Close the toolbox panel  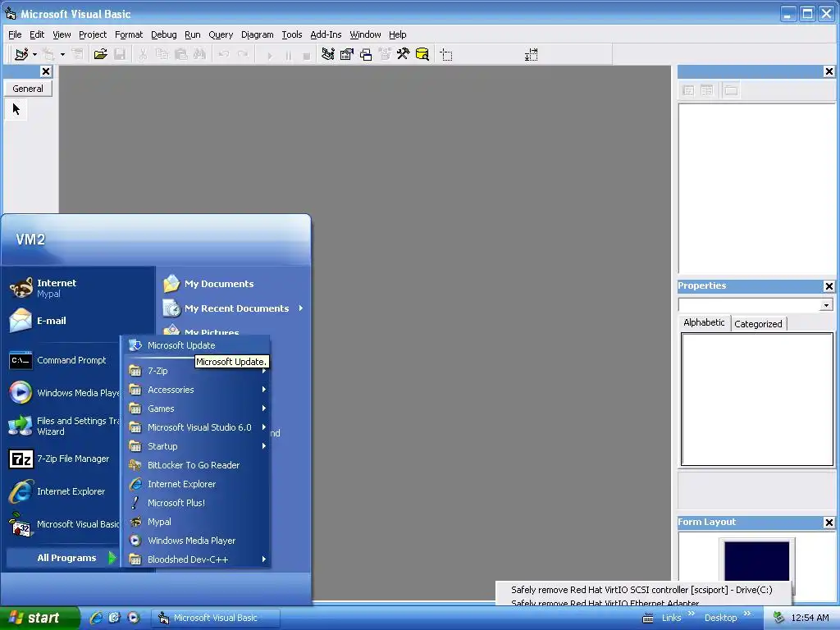pyautogui.click(x=46, y=71)
